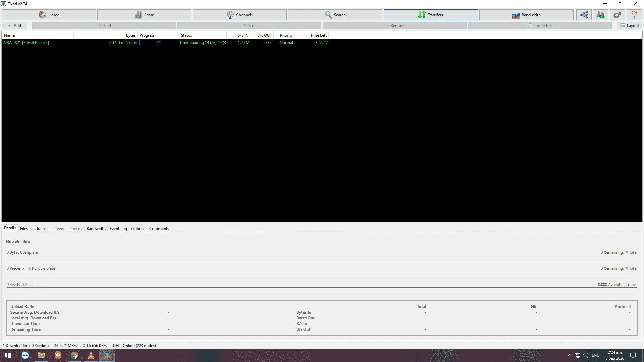The height and width of the screenshot is (362, 644).
Task: Switch to the Options tab
Action: point(138,229)
